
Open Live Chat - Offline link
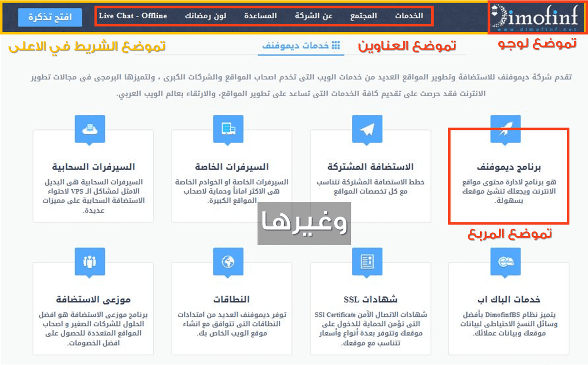(133, 16)
